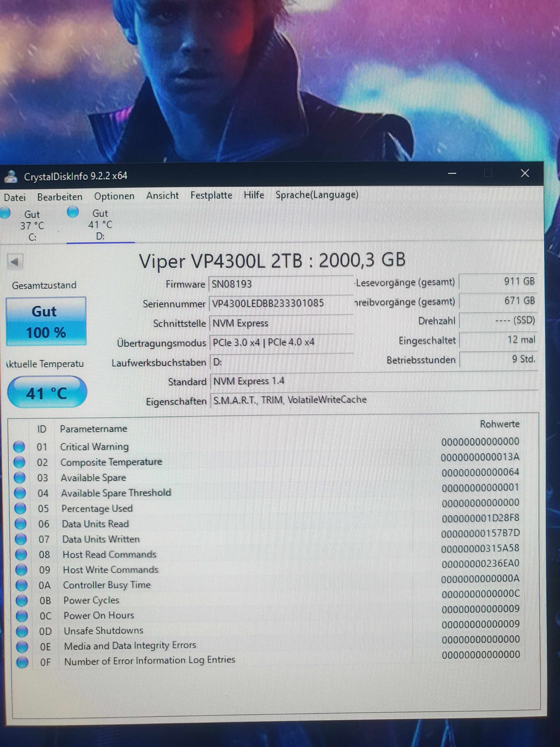Click the status circle beside Unsafe Shutdowns
This screenshot has width=560, height=747.
[x=22, y=631]
